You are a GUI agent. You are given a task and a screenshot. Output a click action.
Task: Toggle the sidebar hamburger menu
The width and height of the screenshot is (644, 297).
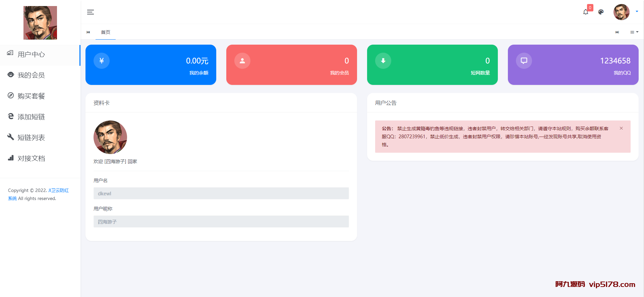[91, 12]
